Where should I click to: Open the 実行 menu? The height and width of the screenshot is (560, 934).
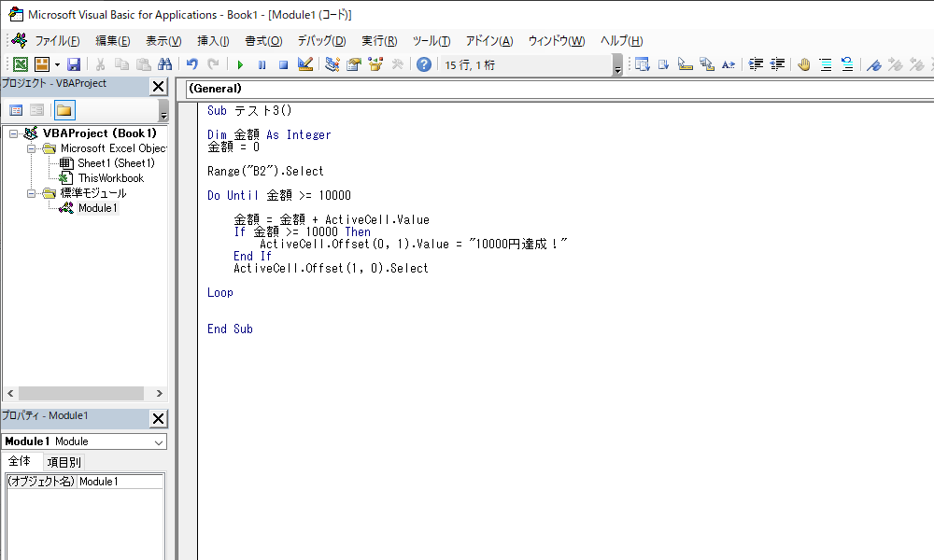click(x=378, y=40)
